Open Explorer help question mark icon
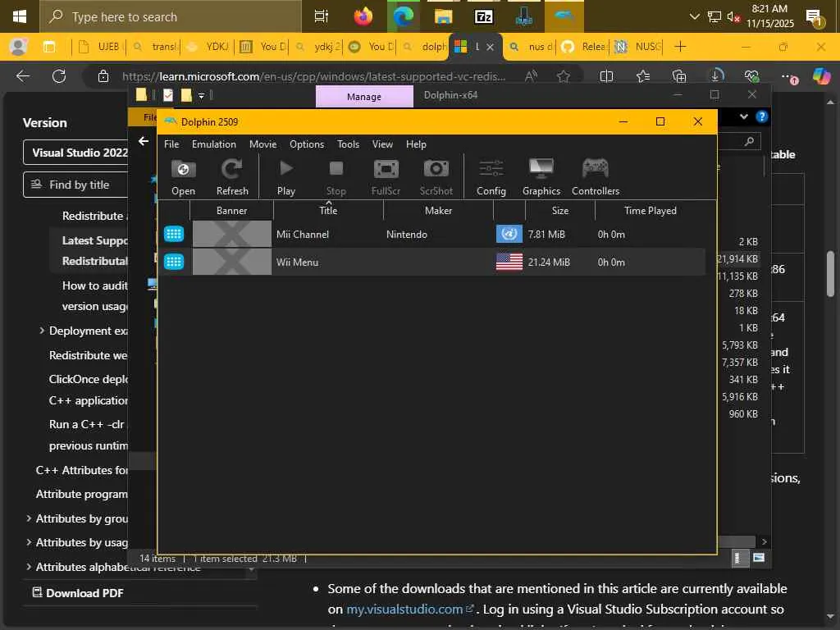 pyautogui.click(x=761, y=116)
